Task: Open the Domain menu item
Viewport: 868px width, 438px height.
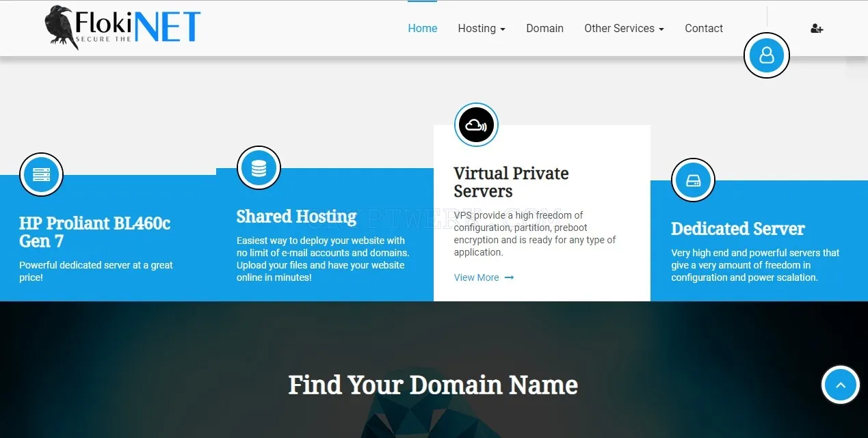Action: pyautogui.click(x=544, y=29)
